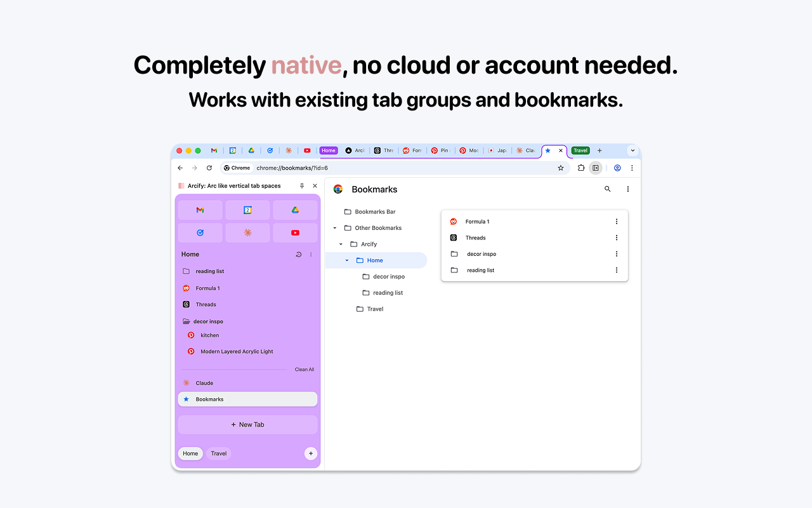Open the Arcify tab in tab strip
812x508 pixels.
pos(355,150)
